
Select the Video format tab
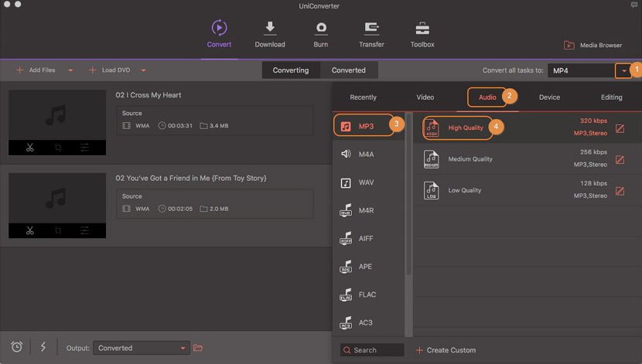425,97
